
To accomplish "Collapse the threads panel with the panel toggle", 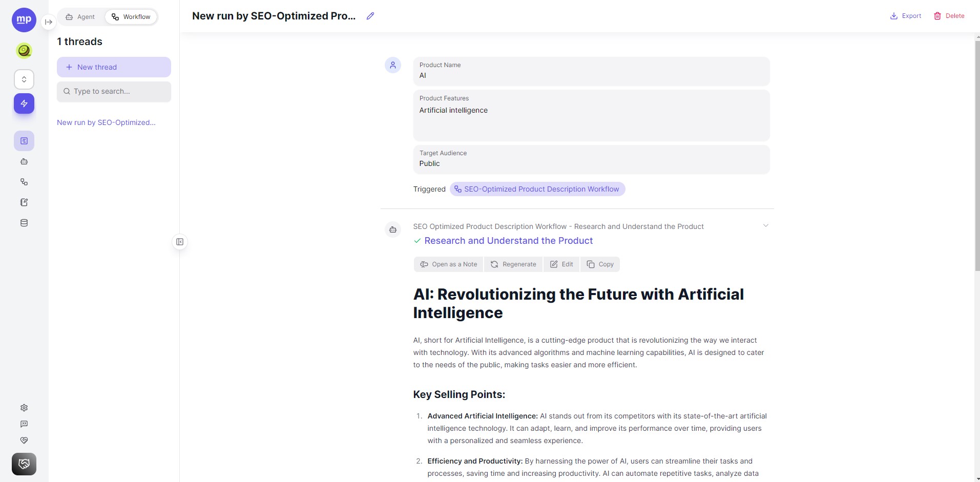I will (180, 242).
